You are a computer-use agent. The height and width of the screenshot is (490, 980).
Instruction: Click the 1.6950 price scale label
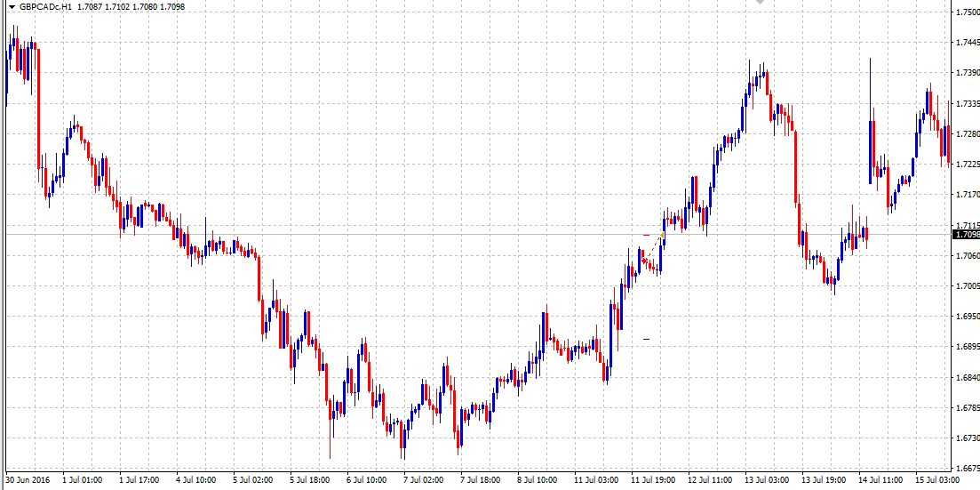(968, 317)
